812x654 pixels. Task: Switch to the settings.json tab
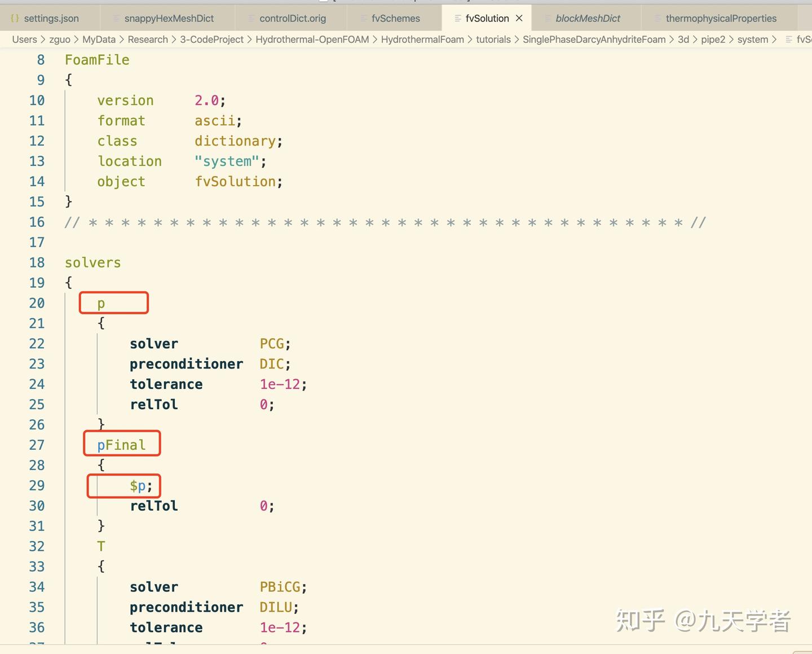(50, 19)
